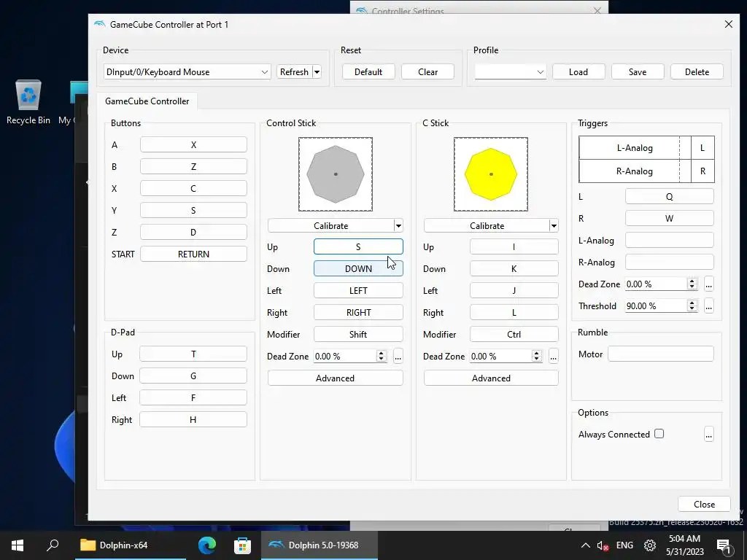Remap Control Stick Up binding S
Image resolution: width=747 pixels, height=560 pixels.
point(358,246)
